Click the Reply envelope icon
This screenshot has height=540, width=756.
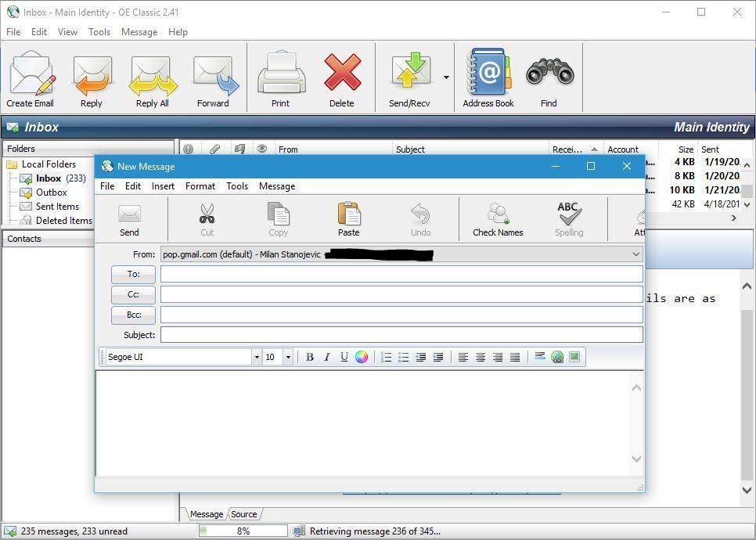tap(92, 74)
